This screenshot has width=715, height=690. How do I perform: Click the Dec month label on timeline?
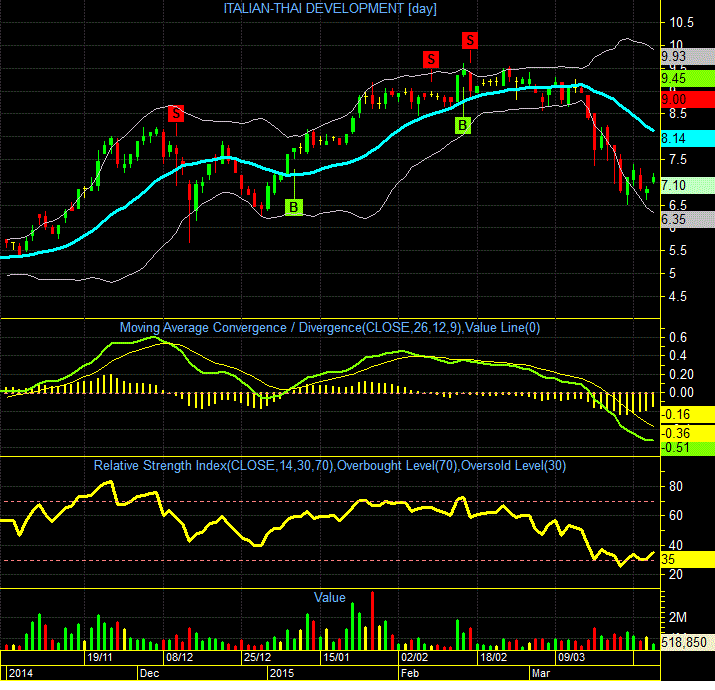[x=150, y=673]
